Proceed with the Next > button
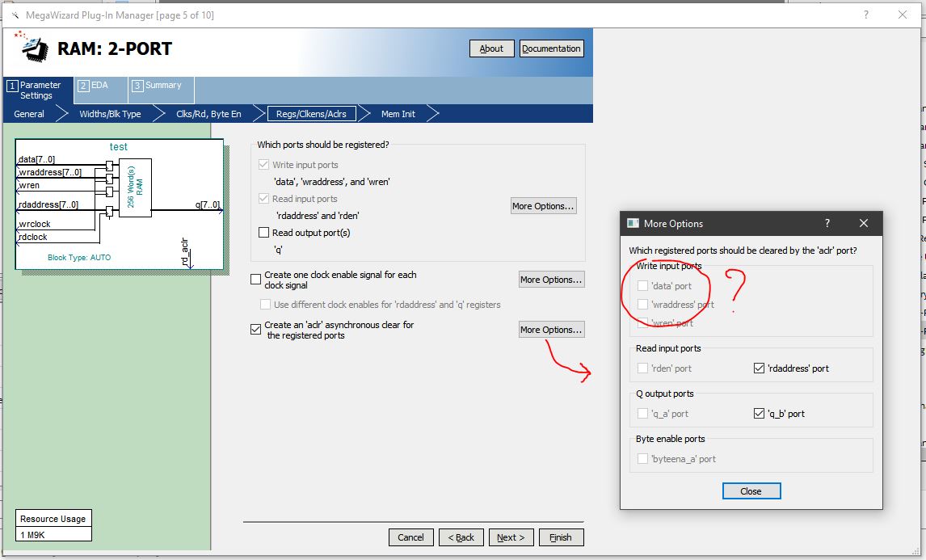926x560 pixels. click(511, 537)
